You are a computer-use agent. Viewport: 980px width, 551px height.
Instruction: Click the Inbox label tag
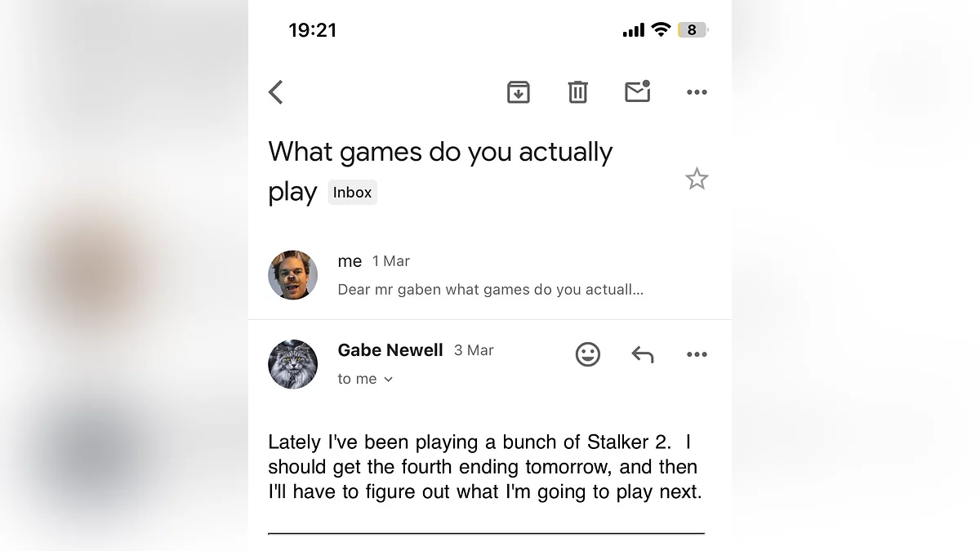(x=352, y=193)
